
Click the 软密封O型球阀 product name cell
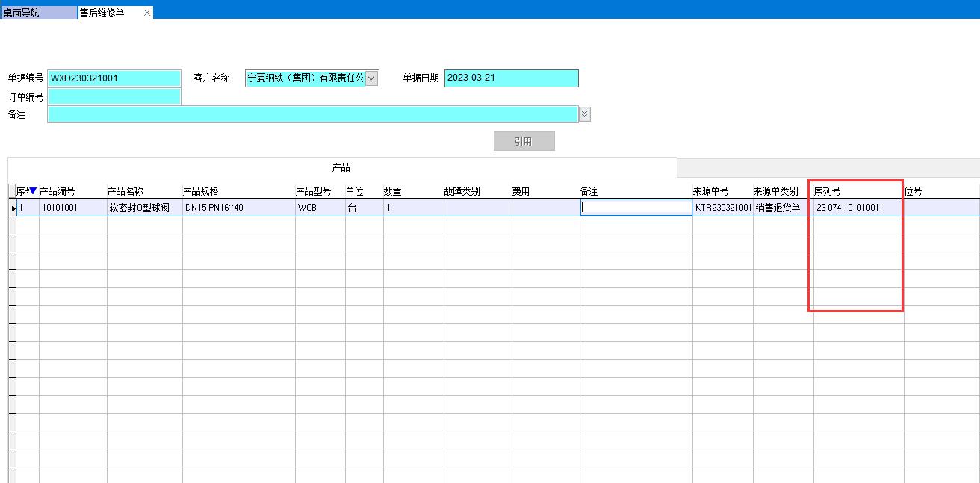click(x=140, y=208)
